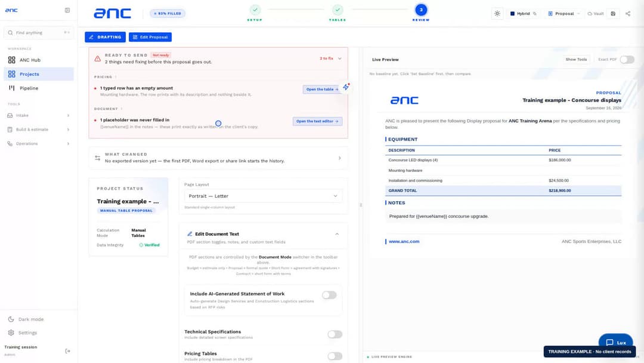Viewport: 644px width, 363px height.
Task: Click the sun theme icon in top toolbar
Action: (497, 14)
